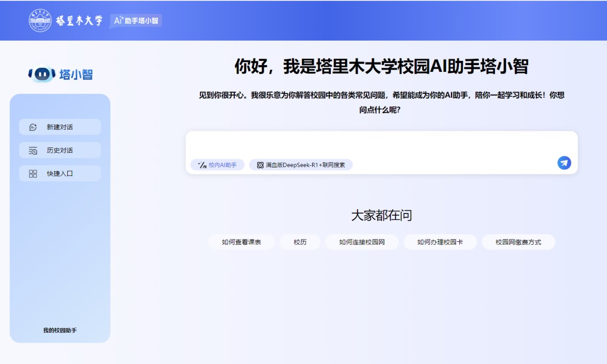Click the atom icon beside 满血版DeepSeek-R1
This screenshot has height=364, width=607.
(260, 165)
